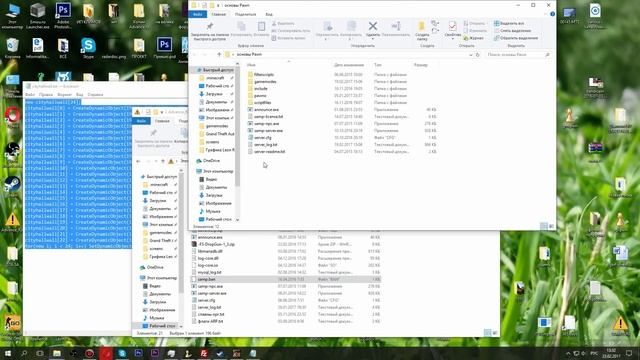Open the Action Center notification icon
The width and height of the screenshot is (640, 360).
(629, 353)
